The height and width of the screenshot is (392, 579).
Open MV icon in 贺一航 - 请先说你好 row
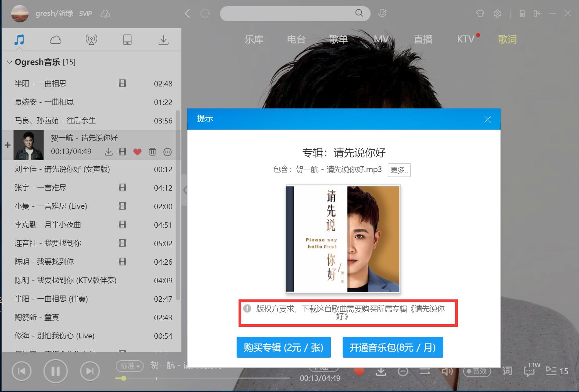122,152
